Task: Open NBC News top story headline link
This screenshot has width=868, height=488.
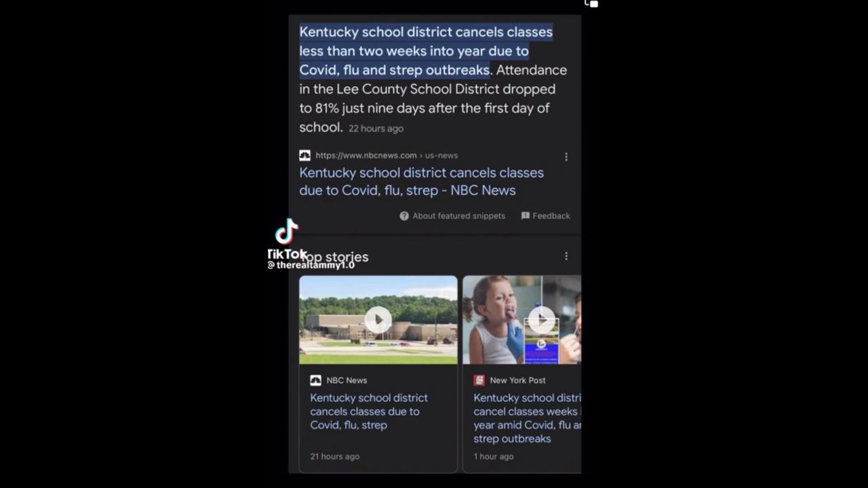Action: click(x=369, y=411)
